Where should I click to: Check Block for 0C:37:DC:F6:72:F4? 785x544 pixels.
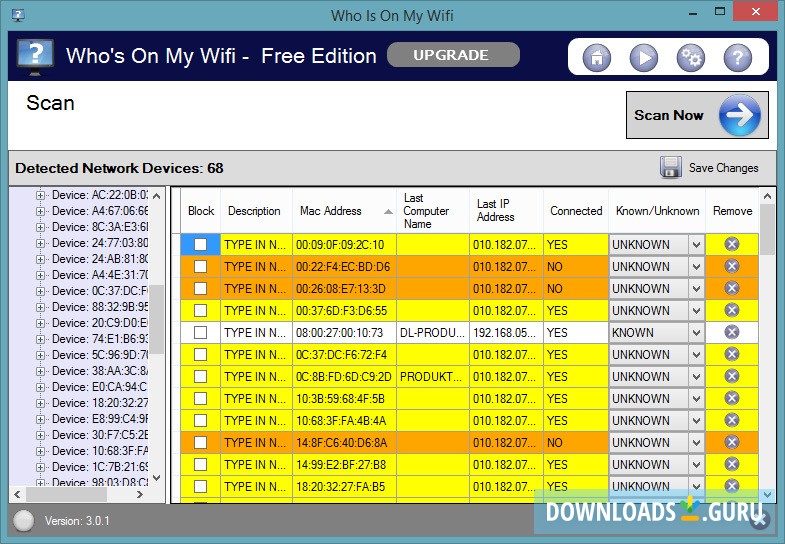[x=200, y=354]
